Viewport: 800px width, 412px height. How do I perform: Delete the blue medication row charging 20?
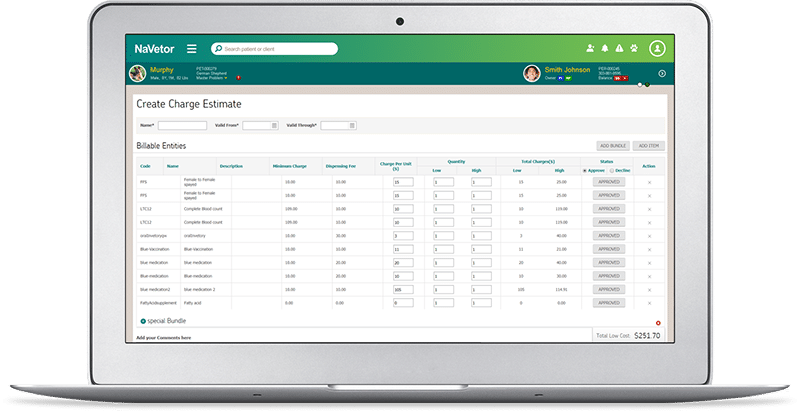[649, 263]
